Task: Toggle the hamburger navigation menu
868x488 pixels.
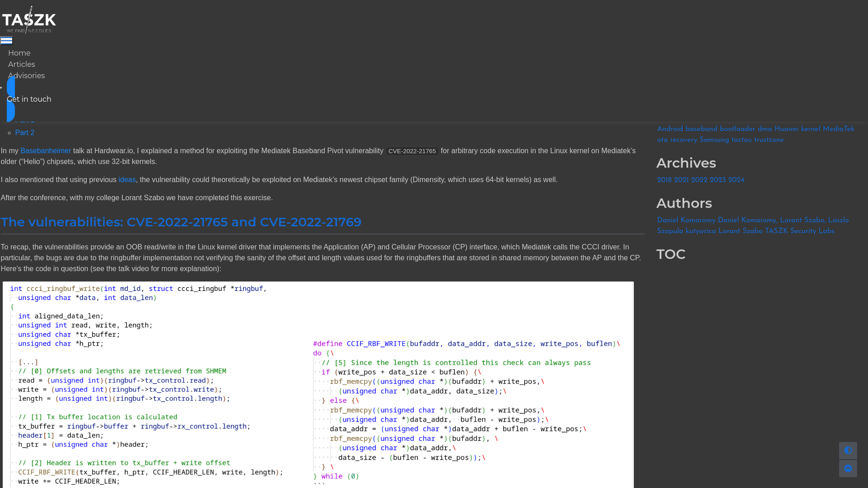Action: [6, 41]
